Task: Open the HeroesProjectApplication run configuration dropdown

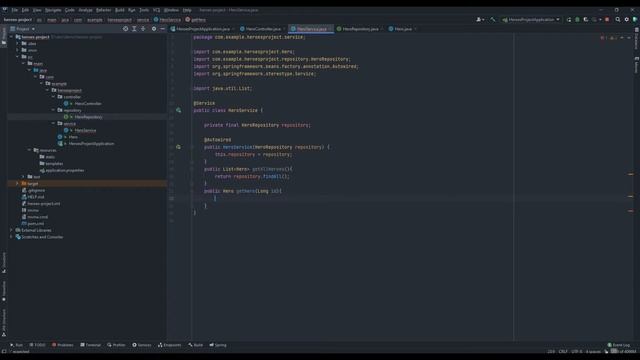Action: click(531, 20)
